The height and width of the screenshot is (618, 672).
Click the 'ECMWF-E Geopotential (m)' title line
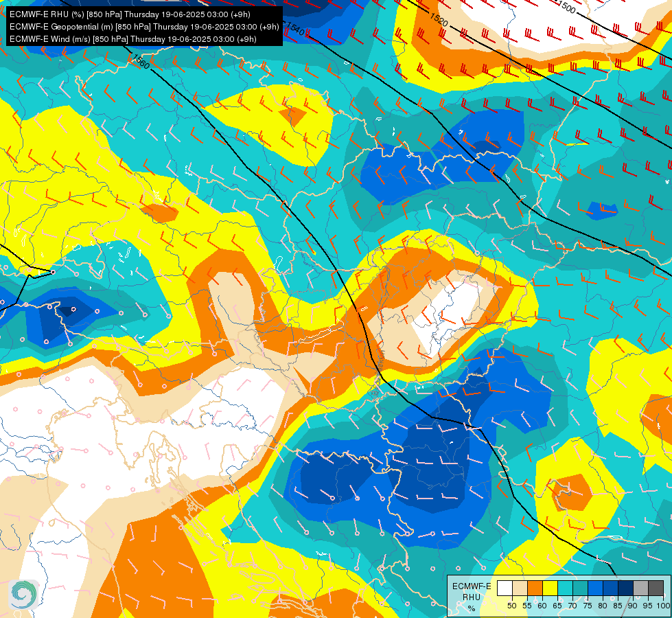pyautogui.click(x=144, y=27)
